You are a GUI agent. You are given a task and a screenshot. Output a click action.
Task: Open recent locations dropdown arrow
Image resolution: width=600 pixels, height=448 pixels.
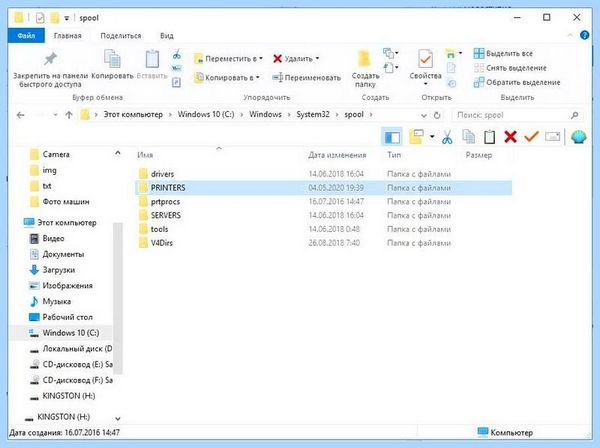pyautogui.click(x=55, y=115)
